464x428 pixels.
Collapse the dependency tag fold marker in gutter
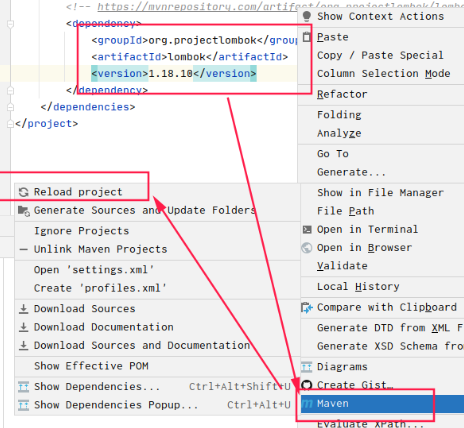[x=10, y=24]
